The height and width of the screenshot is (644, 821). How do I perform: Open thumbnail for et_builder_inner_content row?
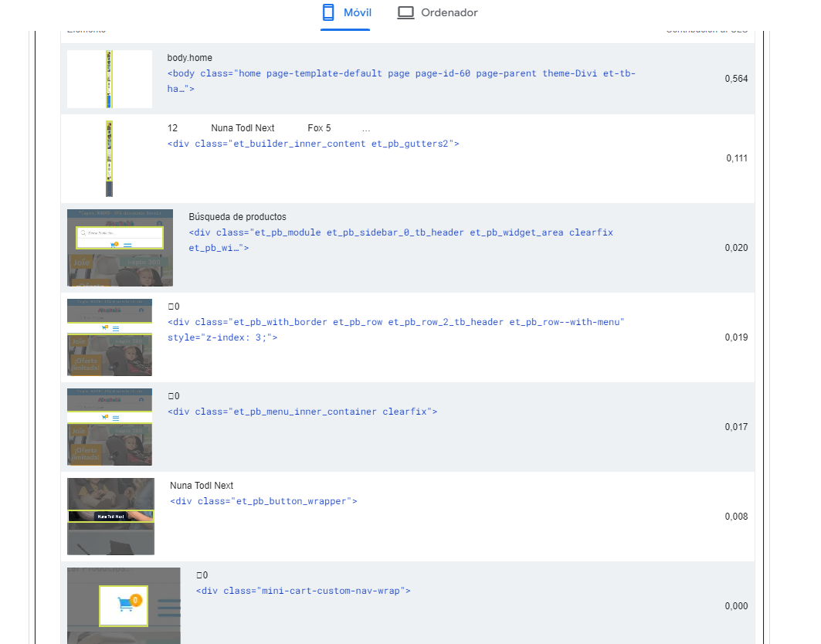coord(109,158)
